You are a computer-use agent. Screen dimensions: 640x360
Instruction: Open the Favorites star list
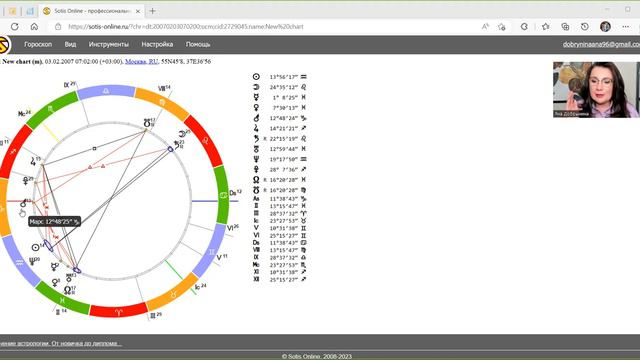click(546, 27)
